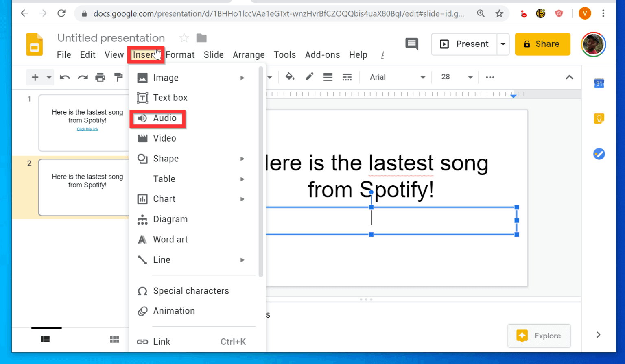This screenshot has height=364, width=625.
Task: Switch to grid view
Action: [114, 339]
